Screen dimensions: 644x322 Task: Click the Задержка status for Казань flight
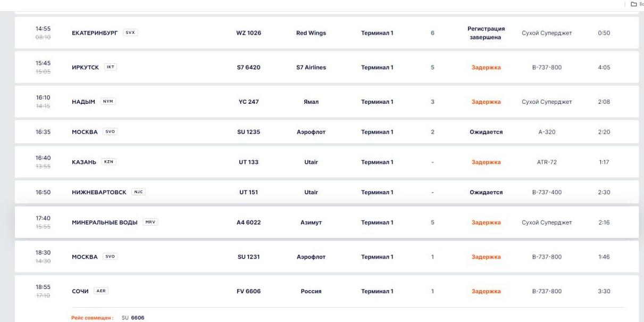tap(486, 162)
